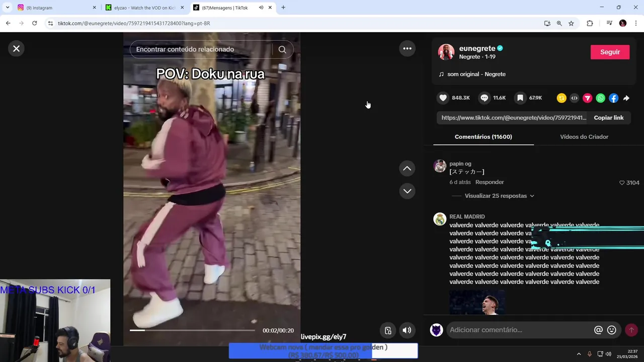Share the video to Facebook
The height and width of the screenshot is (362, 644).
point(613,98)
